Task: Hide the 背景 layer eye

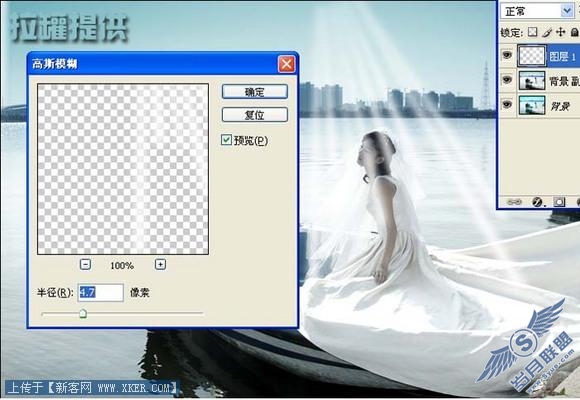Action: (507, 105)
